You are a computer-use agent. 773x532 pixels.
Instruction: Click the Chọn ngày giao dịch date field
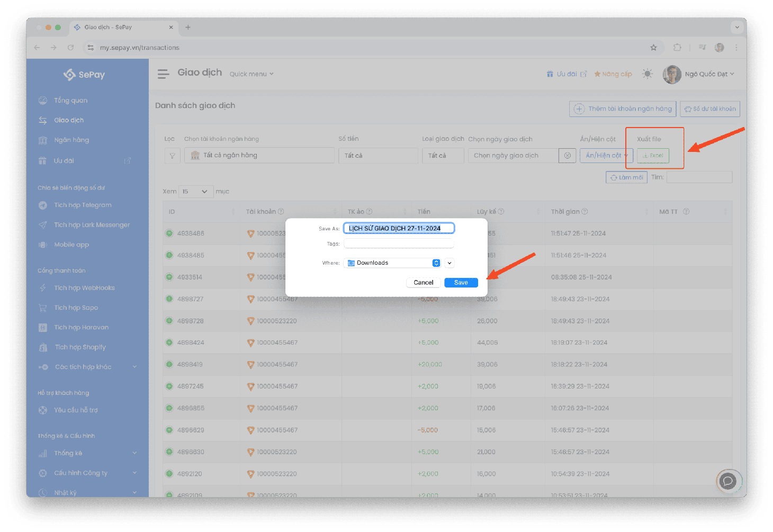coord(514,156)
